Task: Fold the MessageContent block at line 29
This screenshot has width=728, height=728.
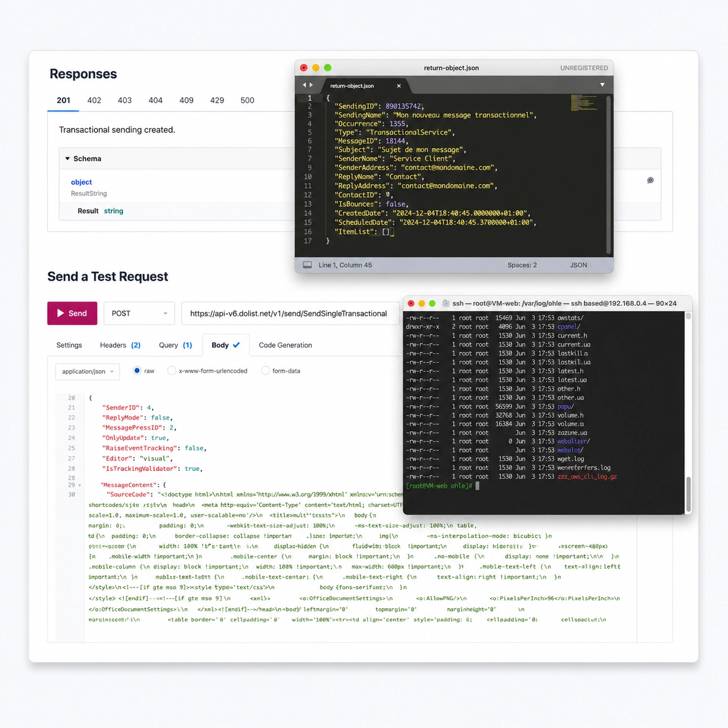Action: 80,485
